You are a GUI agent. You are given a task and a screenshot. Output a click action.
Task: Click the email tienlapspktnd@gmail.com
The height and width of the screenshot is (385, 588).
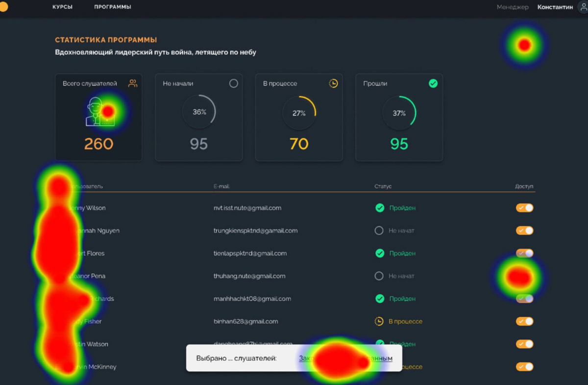[x=250, y=253]
